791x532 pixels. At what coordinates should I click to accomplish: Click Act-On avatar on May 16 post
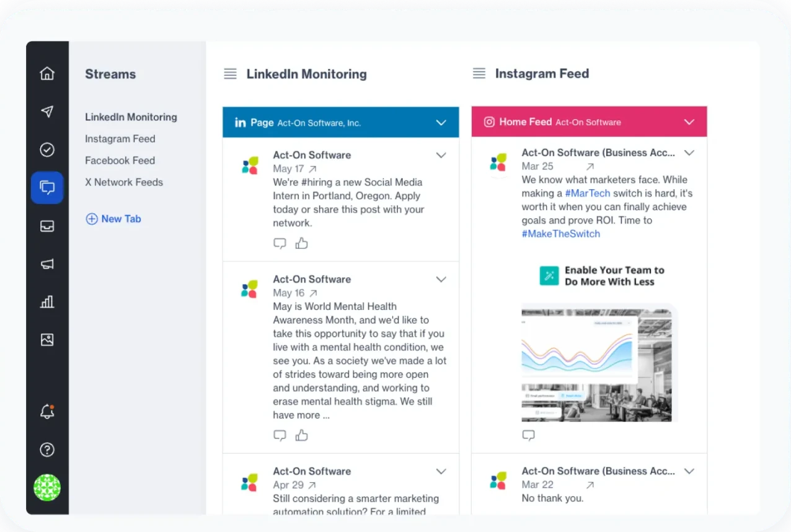(249, 289)
